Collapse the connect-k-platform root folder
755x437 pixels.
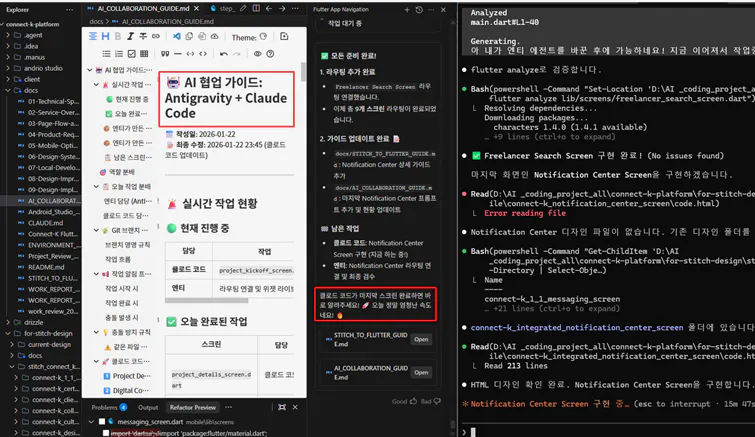[x=3, y=24]
